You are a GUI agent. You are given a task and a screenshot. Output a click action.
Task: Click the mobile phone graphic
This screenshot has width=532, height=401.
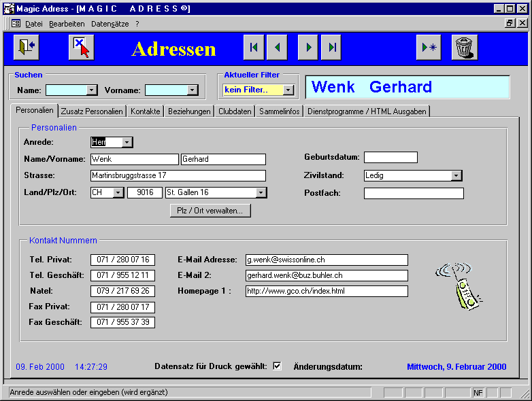(461, 283)
